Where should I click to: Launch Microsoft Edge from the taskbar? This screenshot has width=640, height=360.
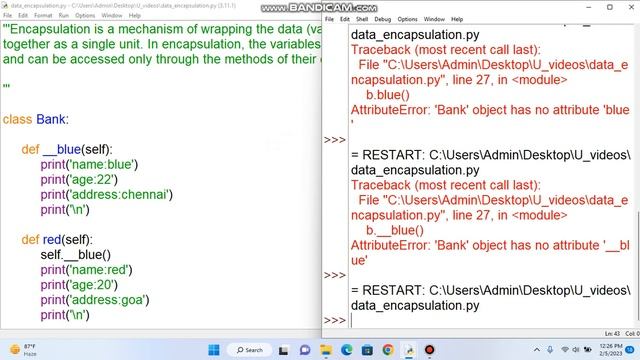(x=347, y=350)
